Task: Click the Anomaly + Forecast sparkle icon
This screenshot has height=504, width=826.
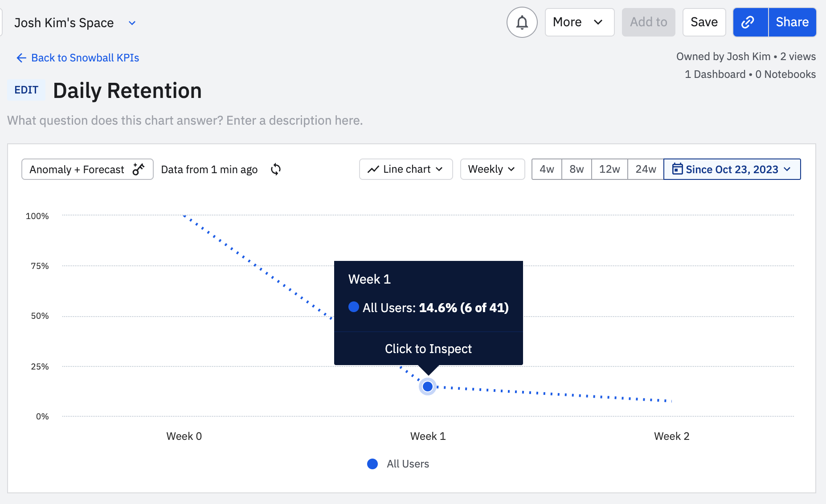Action: [139, 169]
